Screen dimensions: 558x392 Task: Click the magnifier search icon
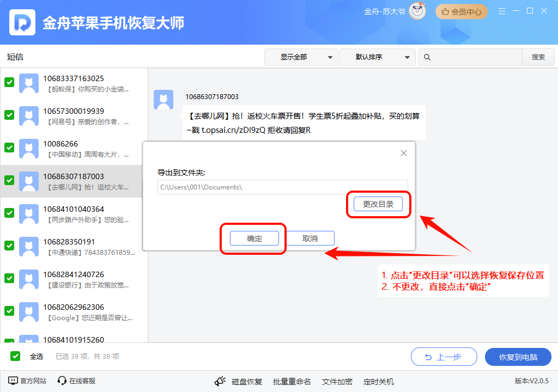(x=427, y=57)
